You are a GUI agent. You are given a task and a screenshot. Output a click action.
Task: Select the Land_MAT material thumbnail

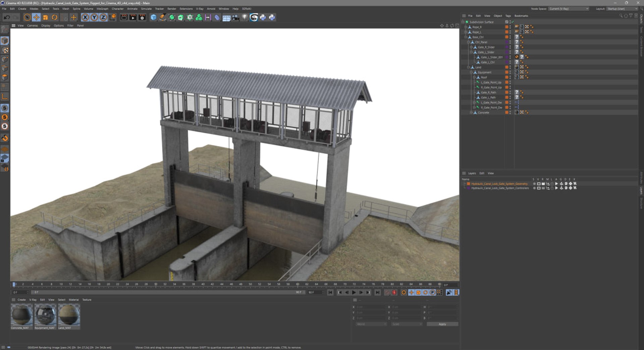pyautogui.click(x=69, y=315)
